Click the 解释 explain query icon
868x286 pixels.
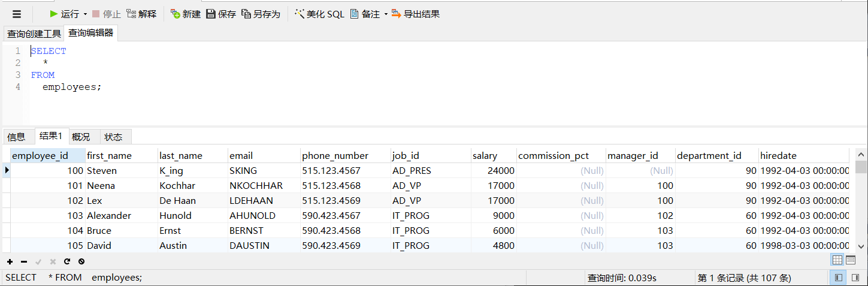[141, 14]
